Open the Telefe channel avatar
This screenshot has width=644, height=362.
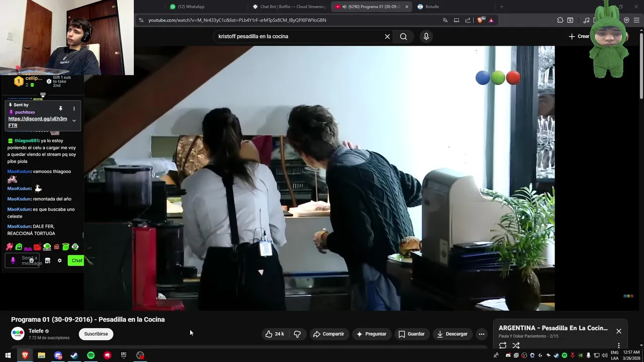tap(18, 334)
